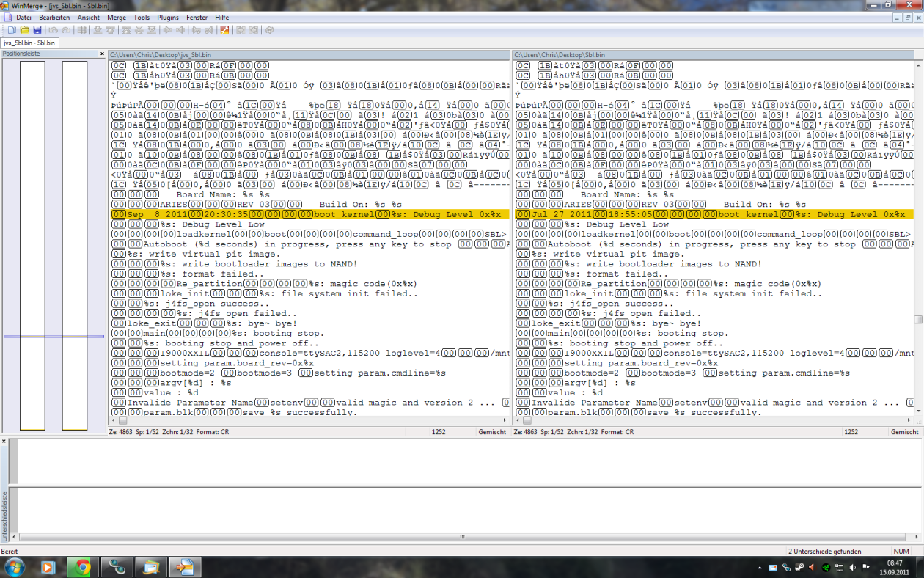Click the All Left toolbar icon

click(254, 30)
